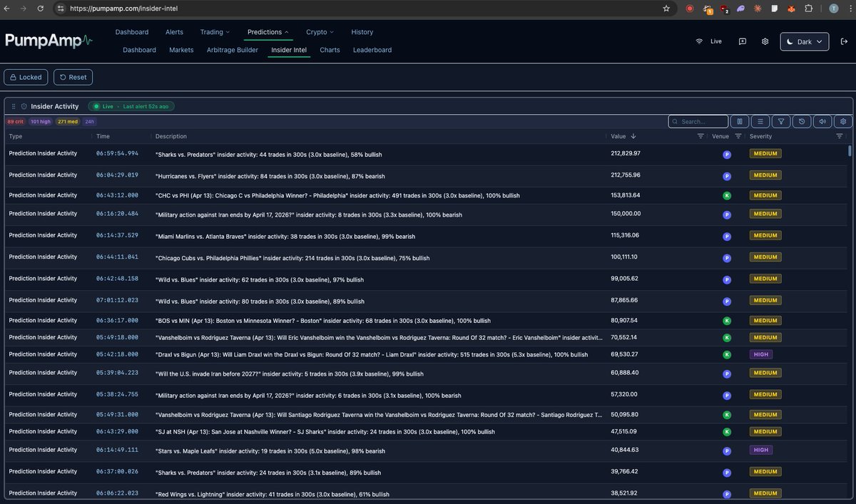Click the purple ghost extension icon

click(x=740, y=9)
